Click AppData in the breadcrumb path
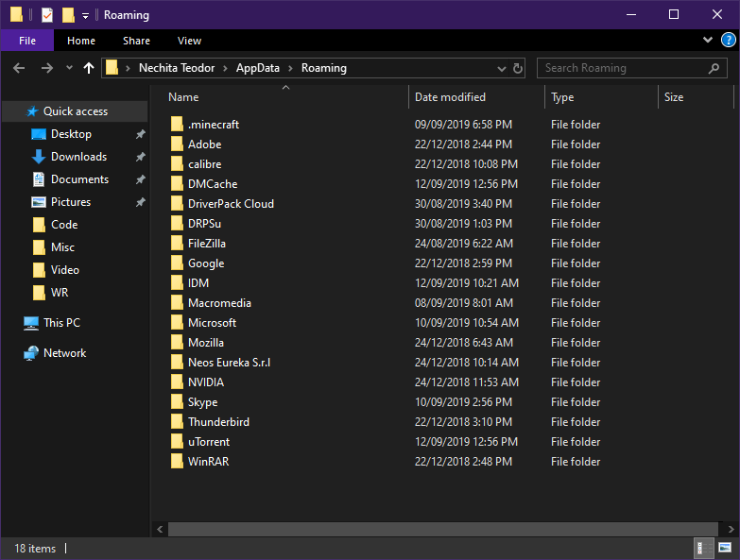Image resolution: width=740 pixels, height=560 pixels. coord(258,68)
